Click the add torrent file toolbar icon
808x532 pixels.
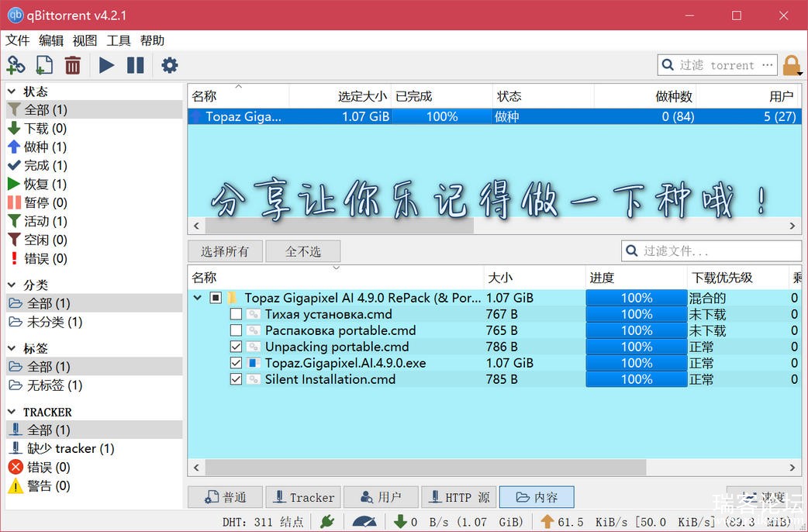[44, 65]
